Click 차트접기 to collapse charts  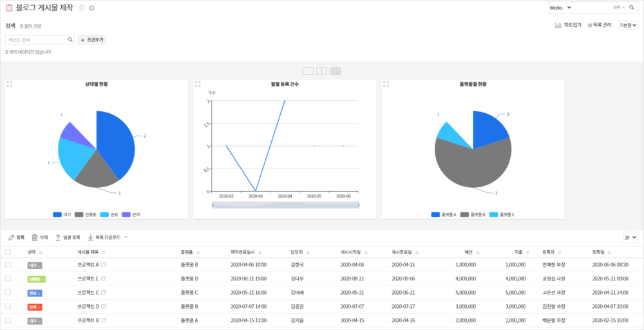568,25
